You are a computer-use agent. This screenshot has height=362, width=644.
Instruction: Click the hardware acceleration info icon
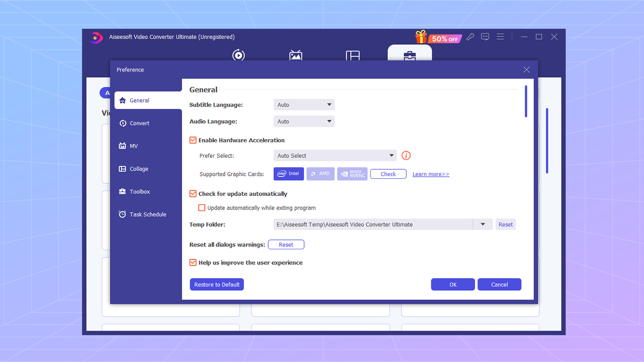[406, 156]
